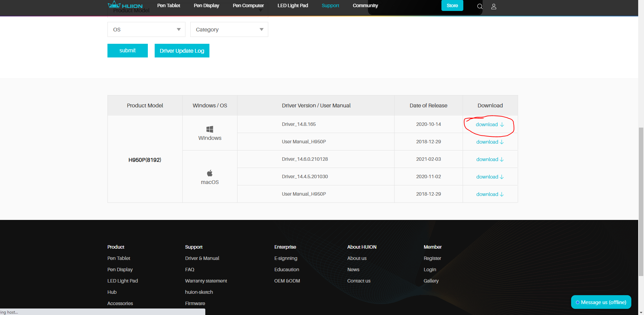Viewport: 644px width, 315px height.
Task: Click the scrollbar down arrow
Action: pyautogui.click(x=641, y=312)
